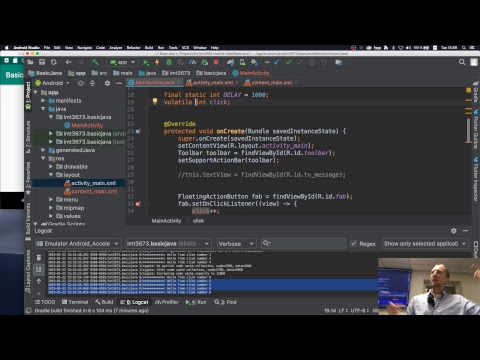The height and width of the screenshot is (360, 480).
Task: Open the Show only selected application dropdown
Action: pyautogui.click(x=425, y=244)
